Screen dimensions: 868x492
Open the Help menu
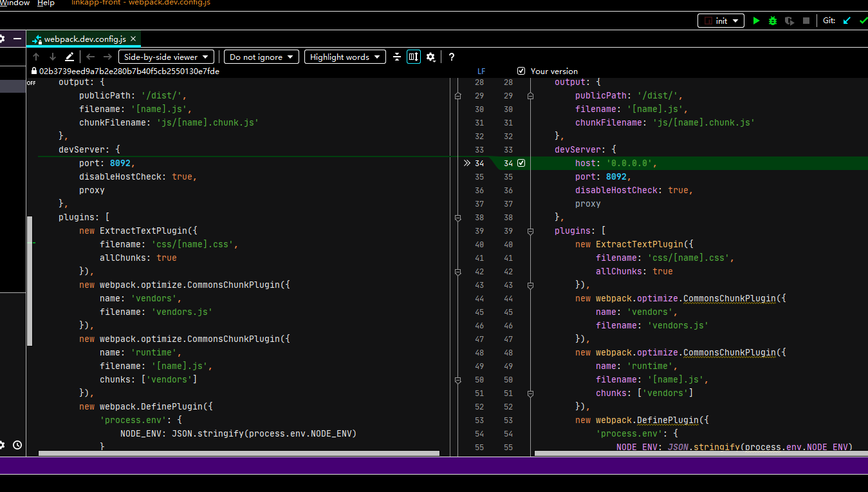tap(46, 3)
